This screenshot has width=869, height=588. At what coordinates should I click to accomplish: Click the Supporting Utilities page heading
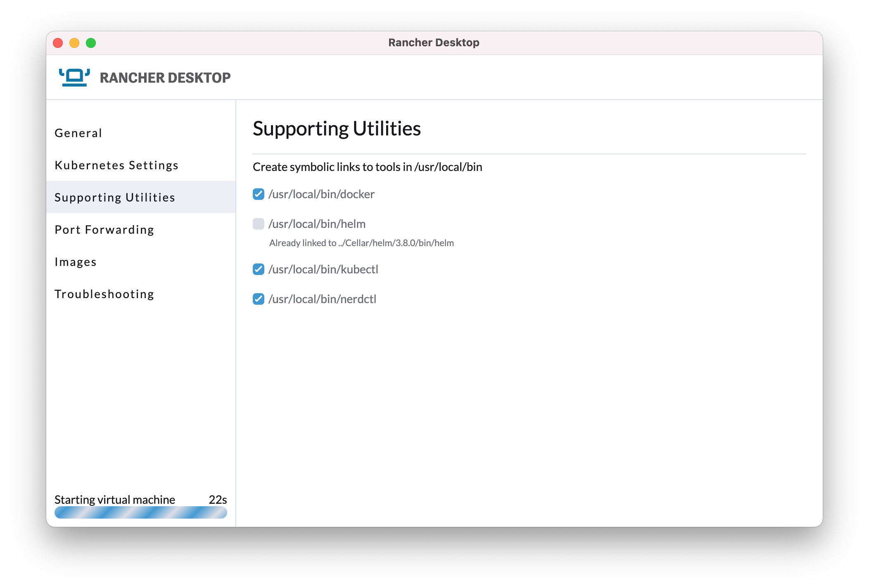coord(337,129)
